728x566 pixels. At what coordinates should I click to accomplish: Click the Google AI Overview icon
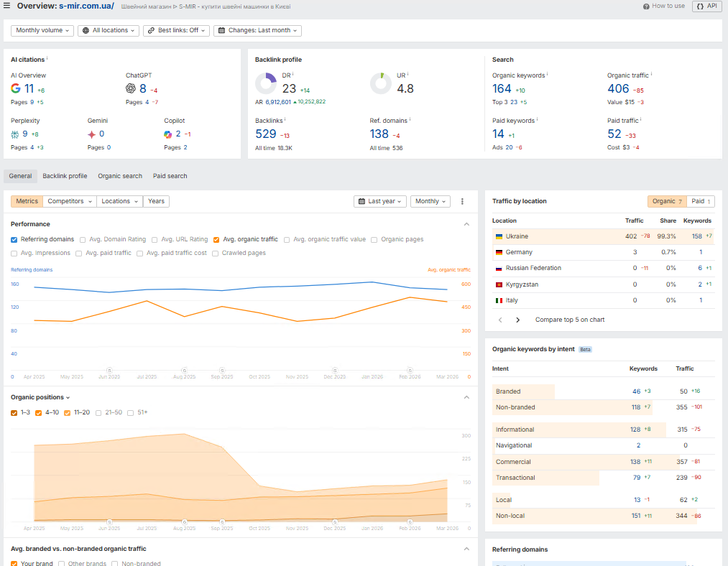click(16, 89)
